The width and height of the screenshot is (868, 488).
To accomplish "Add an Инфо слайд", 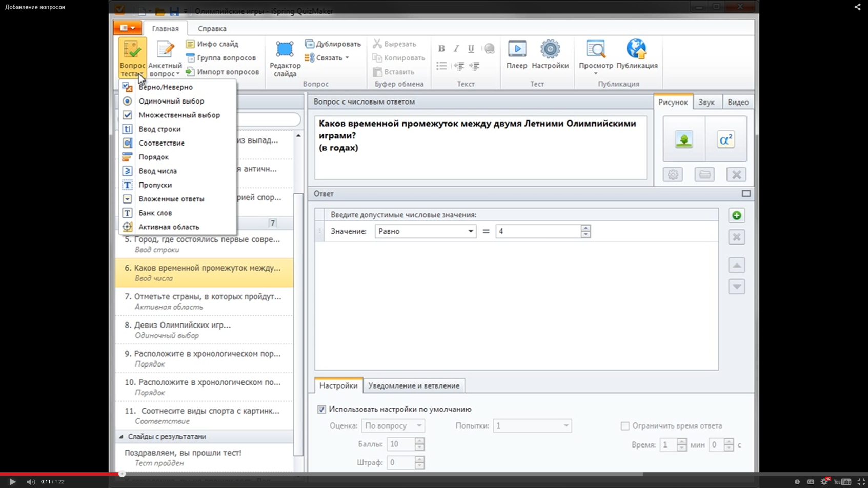I will pyautogui.click(x=212, y=44).
